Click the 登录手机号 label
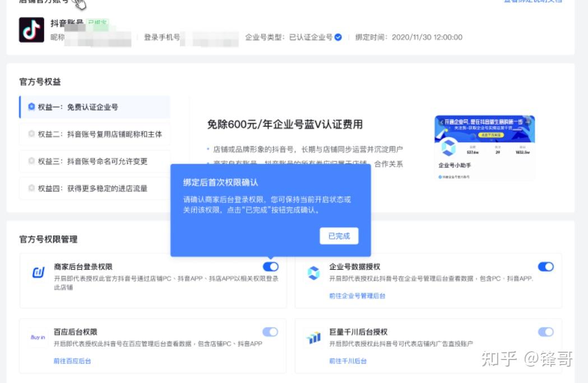This screenshot has width=588, height=383. pos(162,37)
